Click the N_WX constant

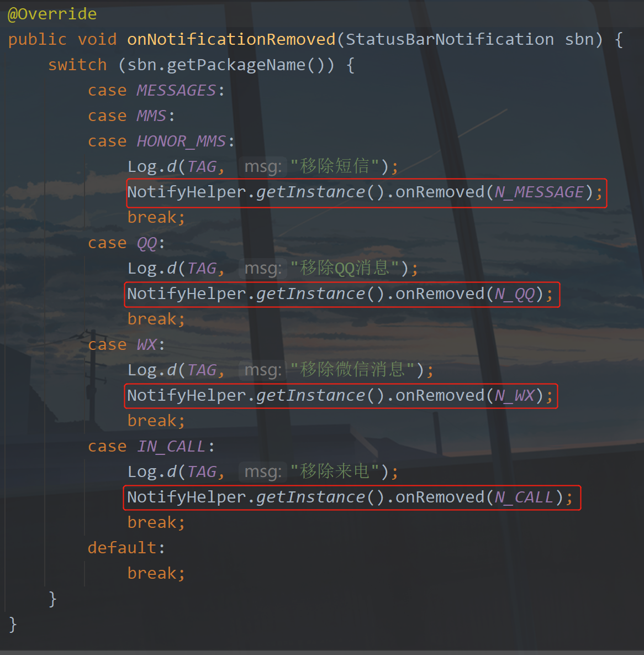(x=514, y=396)
